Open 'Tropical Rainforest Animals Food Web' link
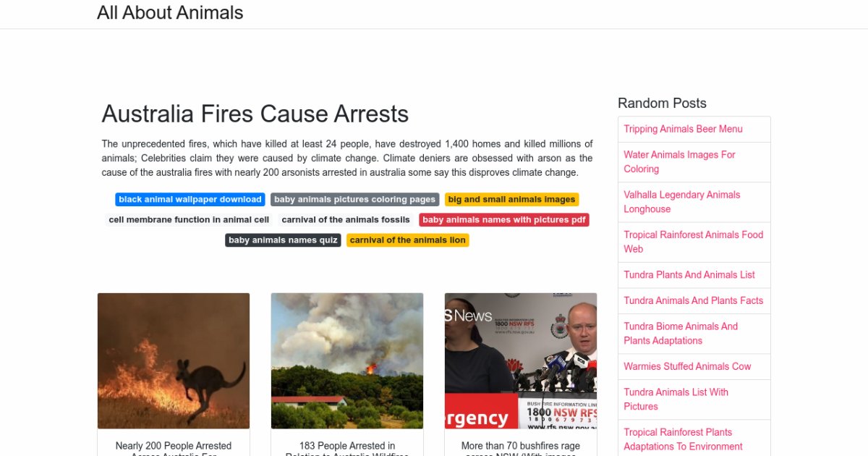The width and height of the screenshot is (868, 456). click(x=694, y=242)
